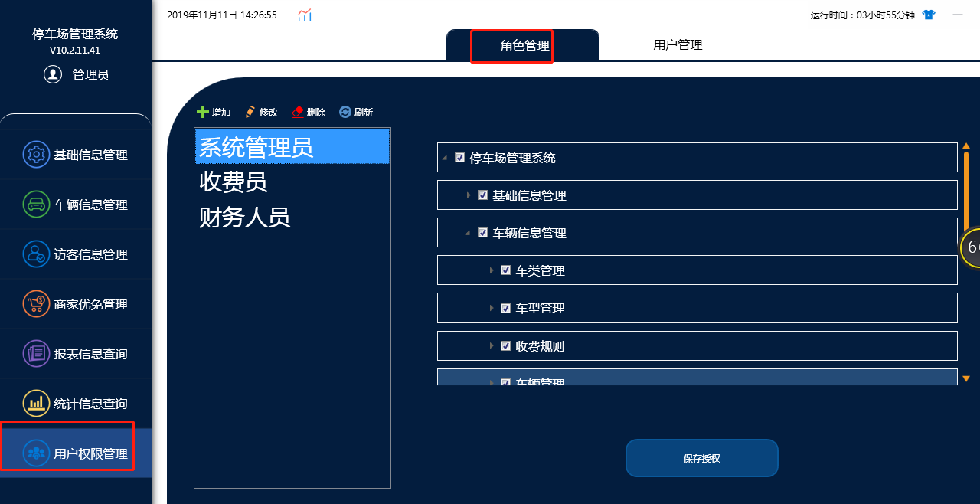Viewport: 980px width, 504px height.
Task: Collapse the 车辆信息管理 tree node
Action: [x=468, y=233]
